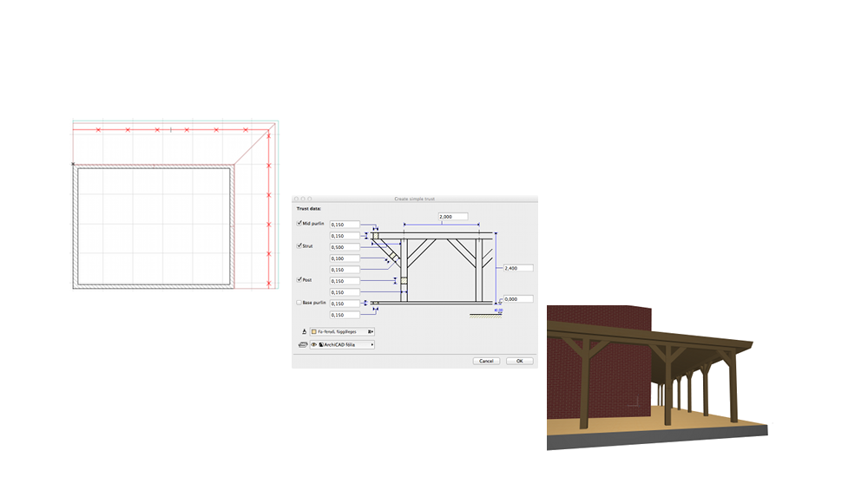
Task: Enable the Base purlin checkbox
Action: (x=300, y=303)
